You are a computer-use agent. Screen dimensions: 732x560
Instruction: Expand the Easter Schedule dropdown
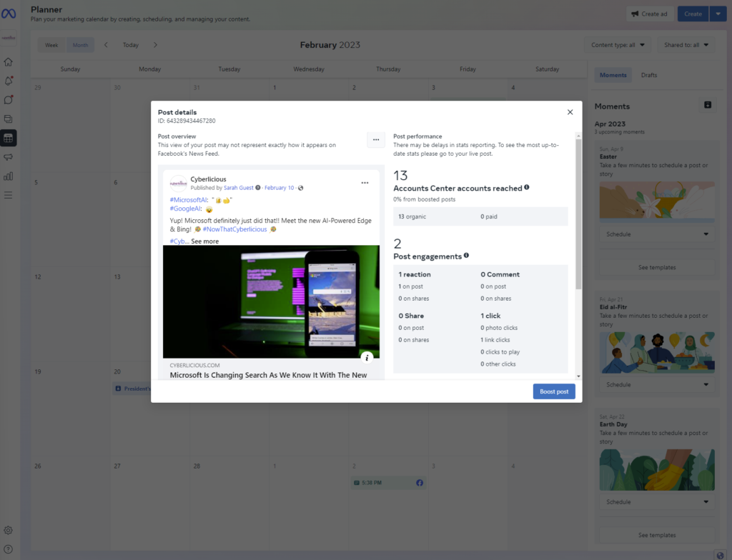click(657, 234)
